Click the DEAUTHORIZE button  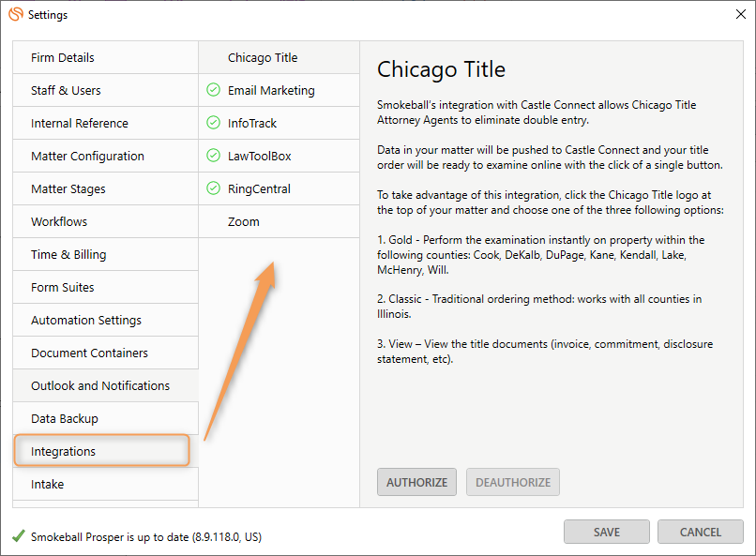coord(512,482)
